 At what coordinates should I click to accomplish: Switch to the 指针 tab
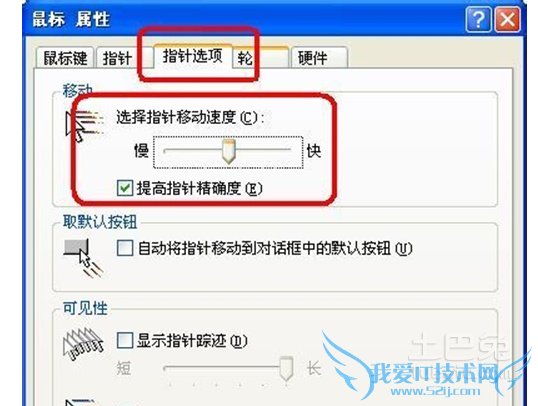pos(117,58)
